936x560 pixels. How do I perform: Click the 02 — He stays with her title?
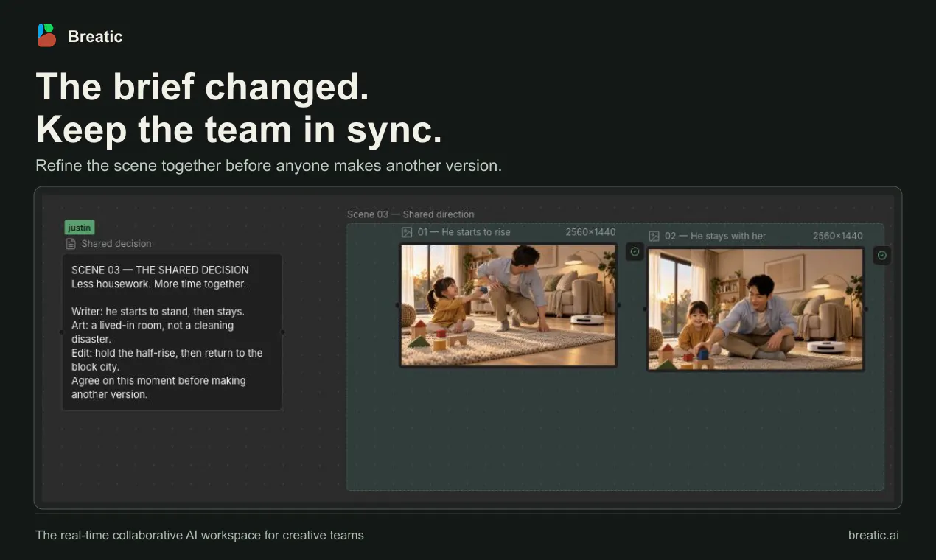point(715,237)
